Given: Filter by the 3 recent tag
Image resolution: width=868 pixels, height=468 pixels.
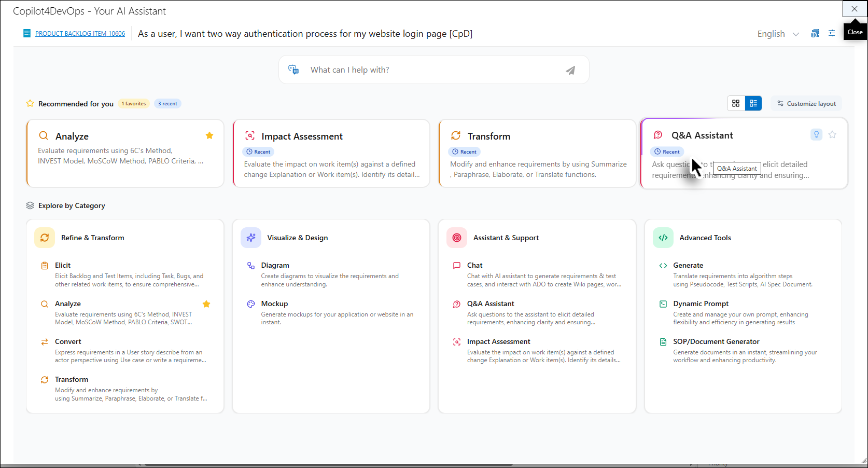Looking at the screenshot, I should coord(167,104).
